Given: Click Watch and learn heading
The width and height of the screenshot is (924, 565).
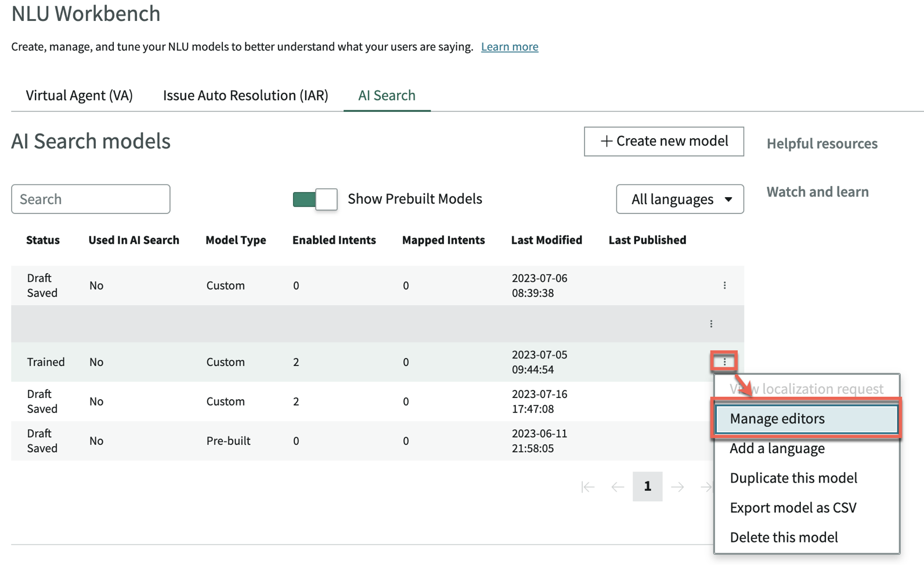Looking at the screenshot, I should tap(817, 192).
